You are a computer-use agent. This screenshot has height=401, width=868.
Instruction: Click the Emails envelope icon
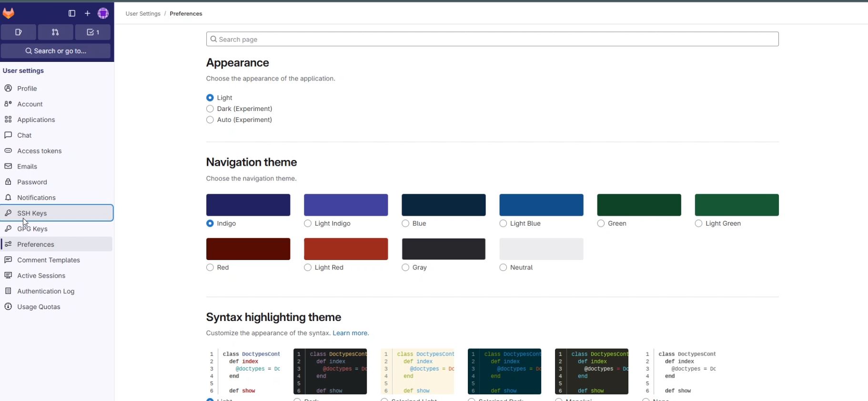click(8, 166)
